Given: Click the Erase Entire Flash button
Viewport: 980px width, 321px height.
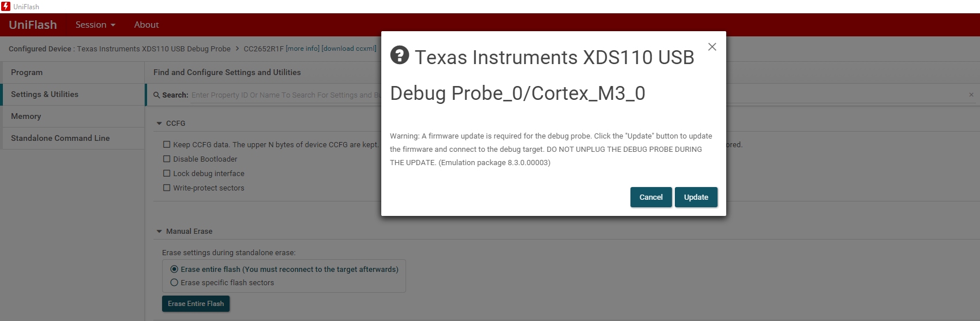Looking at the screenshot, I should point(196,304).
